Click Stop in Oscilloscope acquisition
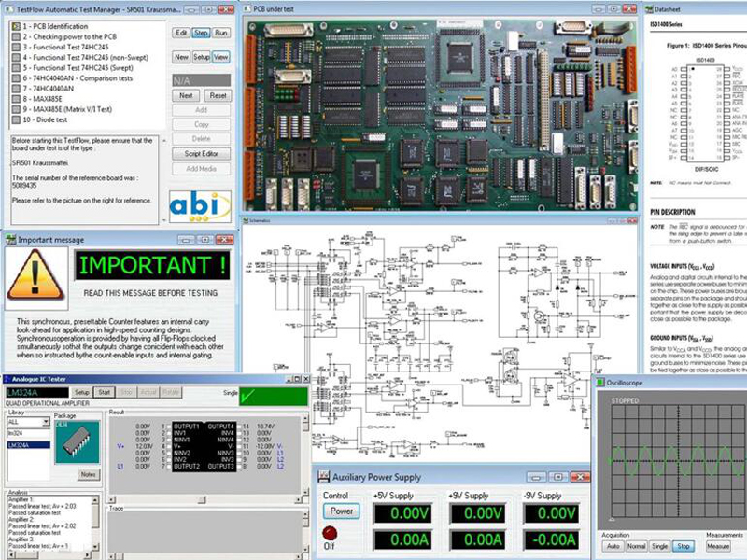 pyautogui.click(x=684, y=546)
